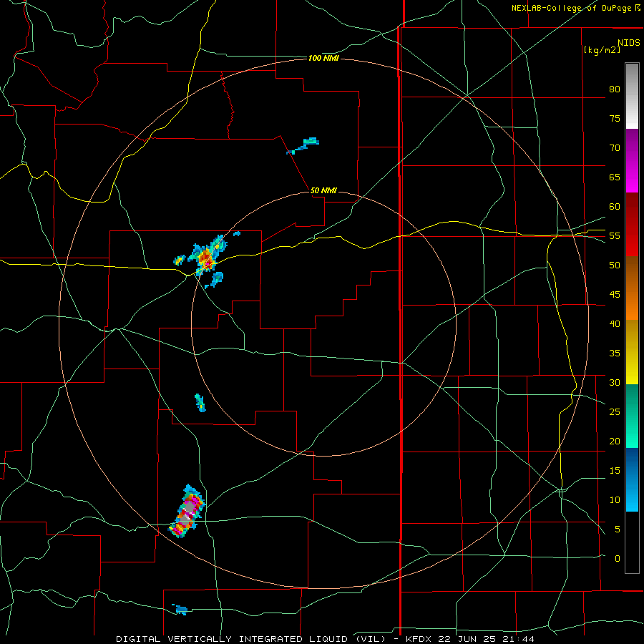Click the small blue echo at the bottom of the map
Image resolution: width=644 pixels, height=644 pixels.
180,610
